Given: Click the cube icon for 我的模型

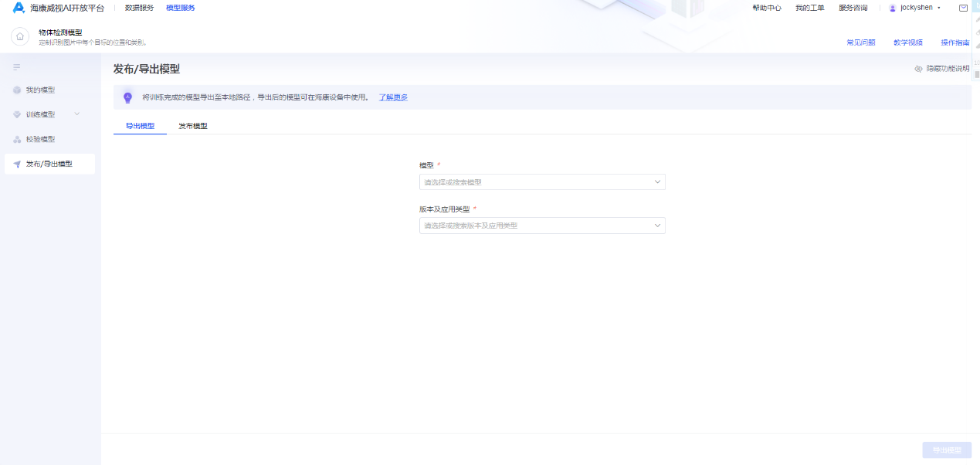Looking at the screenshot, I should [x=17, y=90].
